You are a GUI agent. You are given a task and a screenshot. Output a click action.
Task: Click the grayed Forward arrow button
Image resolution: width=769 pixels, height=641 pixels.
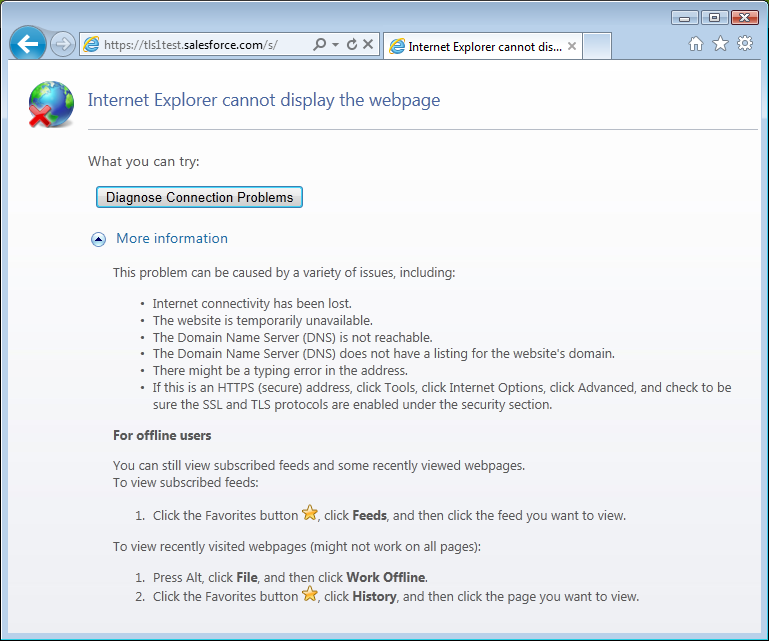(63, 45)
